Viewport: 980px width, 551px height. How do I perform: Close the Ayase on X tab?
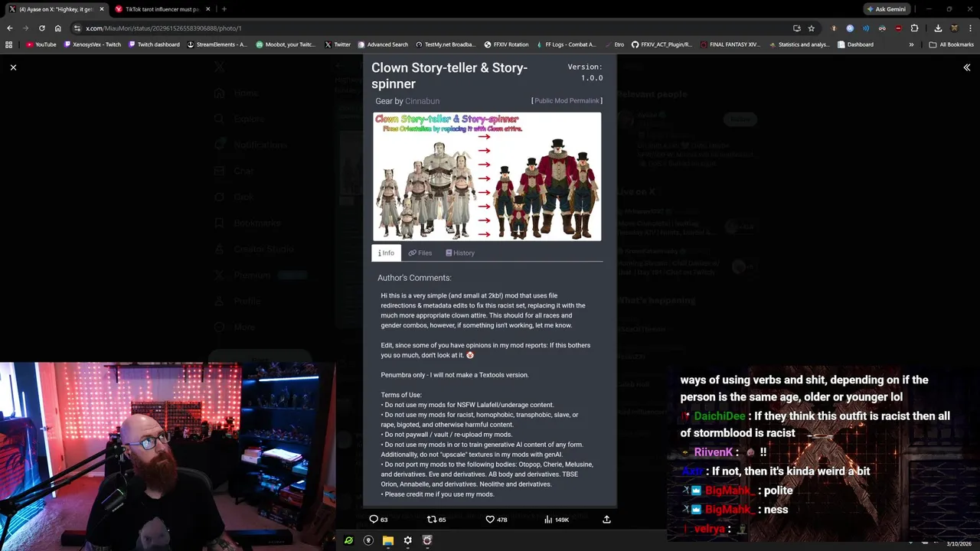click(101, 9)
